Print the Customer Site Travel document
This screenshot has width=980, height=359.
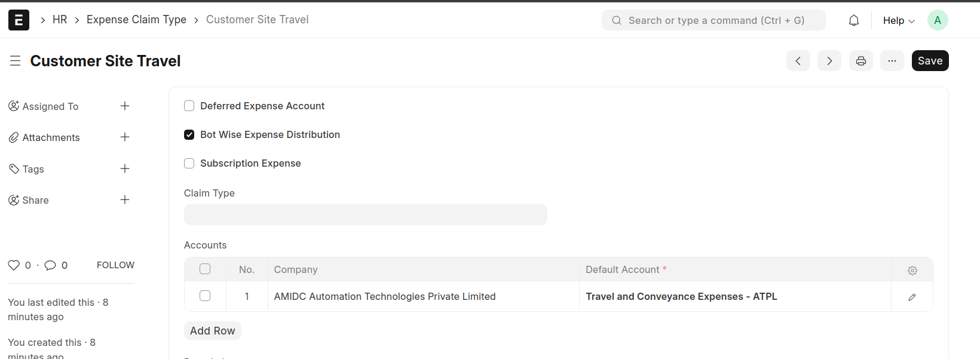[860, 61]
